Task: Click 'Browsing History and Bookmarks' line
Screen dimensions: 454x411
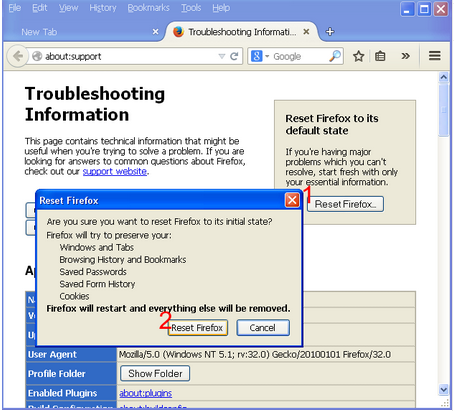Action: [x=123, y=259]
